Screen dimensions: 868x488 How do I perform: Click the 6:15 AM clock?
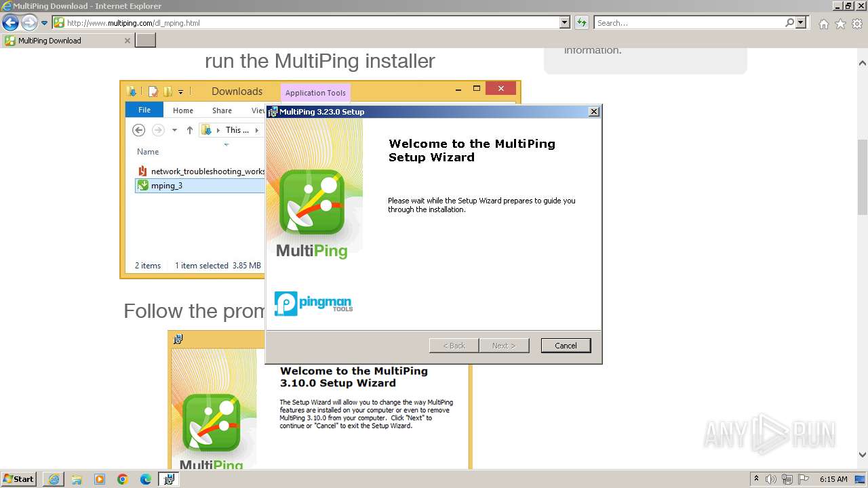coord(833,479)
